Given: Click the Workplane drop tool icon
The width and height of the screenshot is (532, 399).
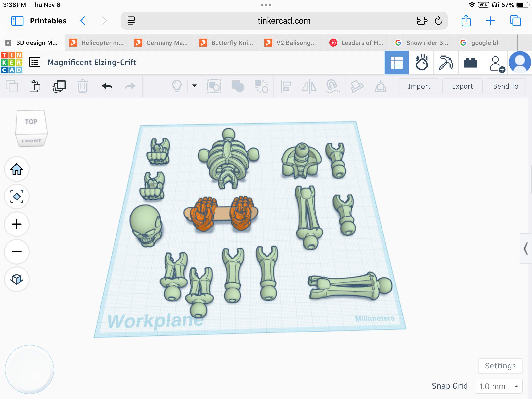Looking at the screenshot, I should 381,86.
